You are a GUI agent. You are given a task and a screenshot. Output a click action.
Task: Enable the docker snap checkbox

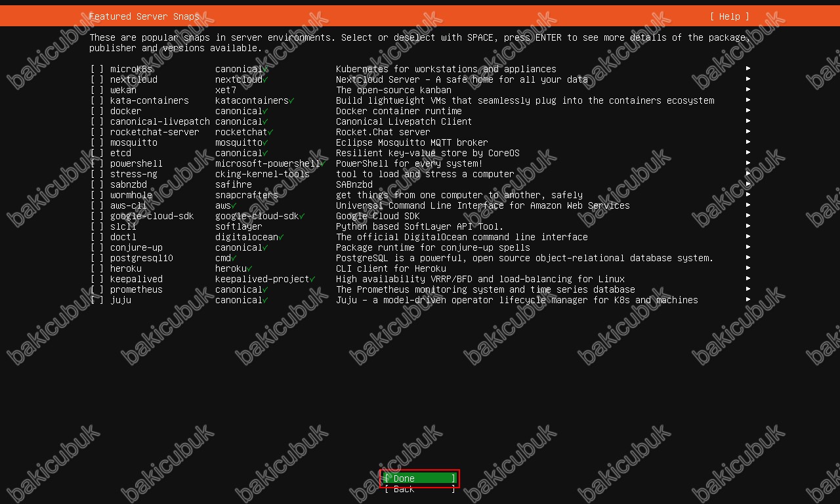(97, 111)
